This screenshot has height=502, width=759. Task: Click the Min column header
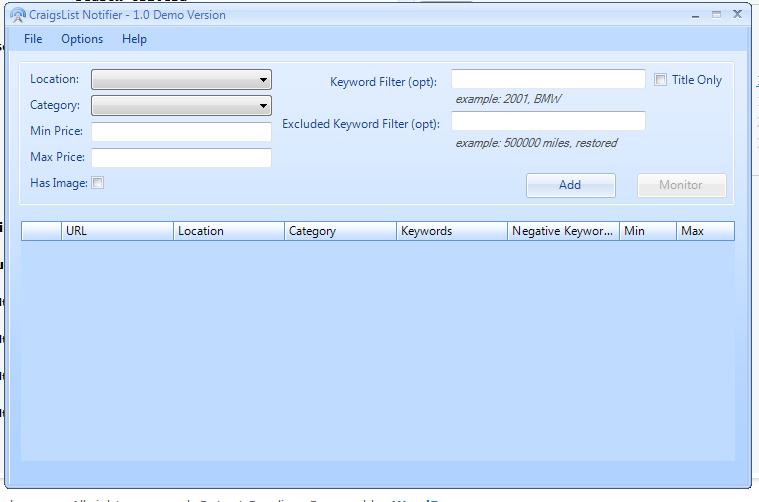[648, 231]
